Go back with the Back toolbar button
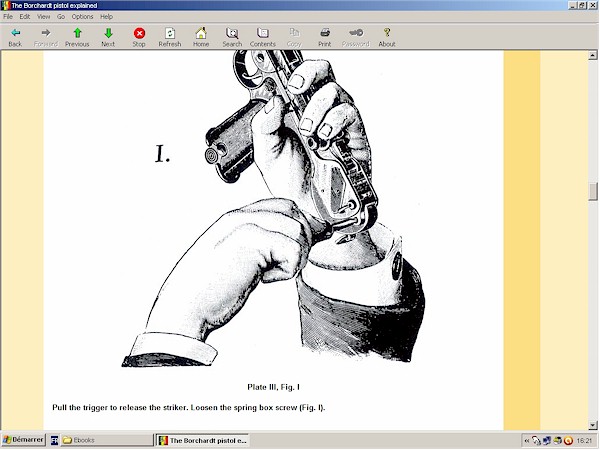Viewport: 600px width, 450px height. pos(15,38)
